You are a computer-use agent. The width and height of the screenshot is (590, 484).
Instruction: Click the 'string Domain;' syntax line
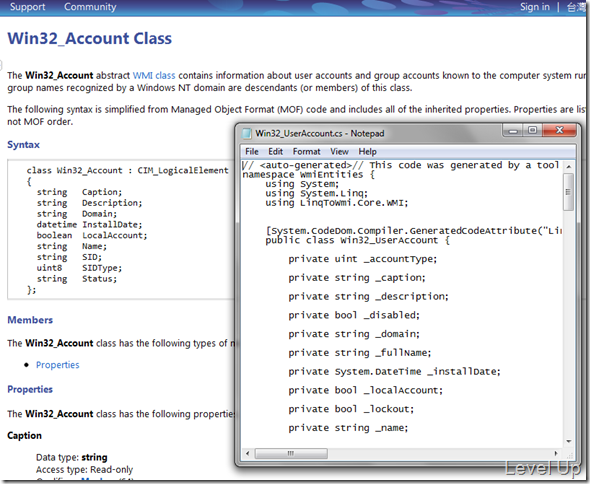77,214
